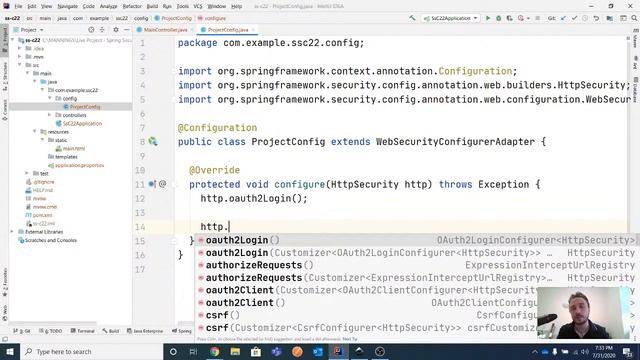Open the Spring tool window
The image size is (640, 360).
click(182, 331)
